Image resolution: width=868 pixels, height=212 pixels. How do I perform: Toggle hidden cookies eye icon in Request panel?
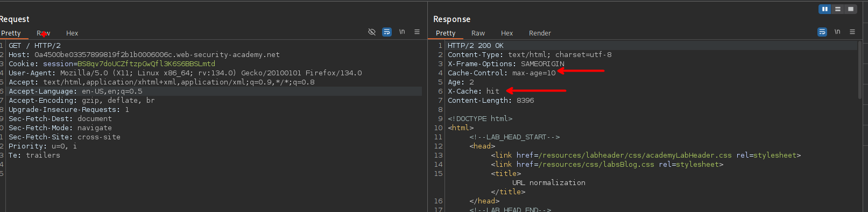371,32
